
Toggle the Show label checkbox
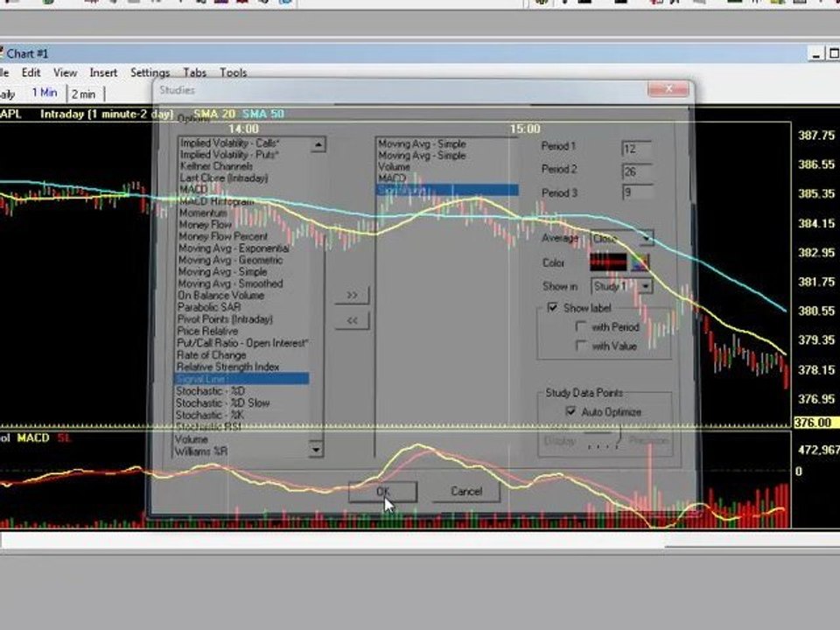(552, 307)
